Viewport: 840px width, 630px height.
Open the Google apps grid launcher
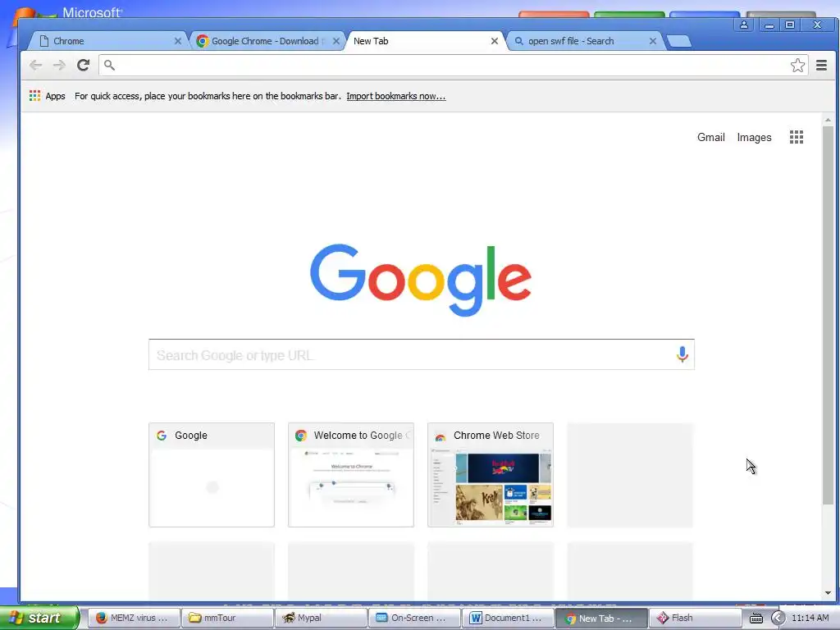coord(796,137)
